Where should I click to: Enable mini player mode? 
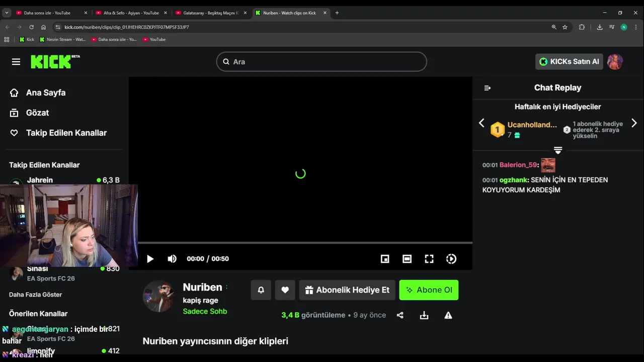tap(385, 259)
